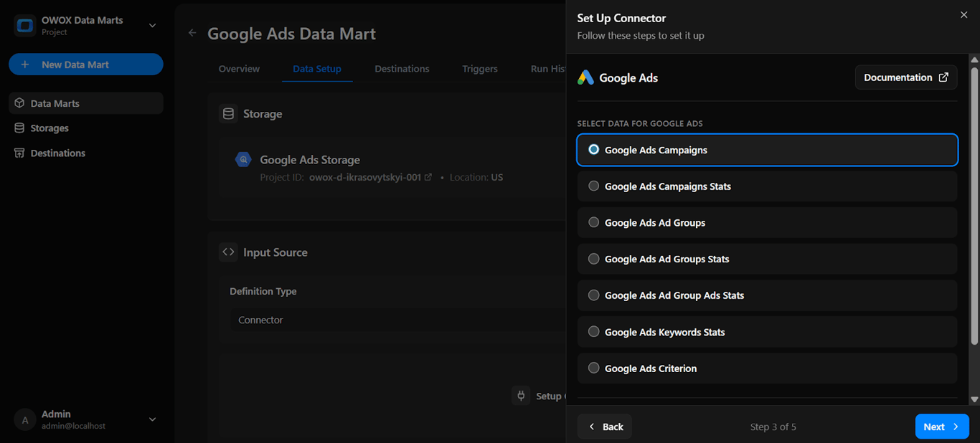The image size is (980, 443).
Task: Click the Destinations archive icon in sidebar
Action: [19, 153]
